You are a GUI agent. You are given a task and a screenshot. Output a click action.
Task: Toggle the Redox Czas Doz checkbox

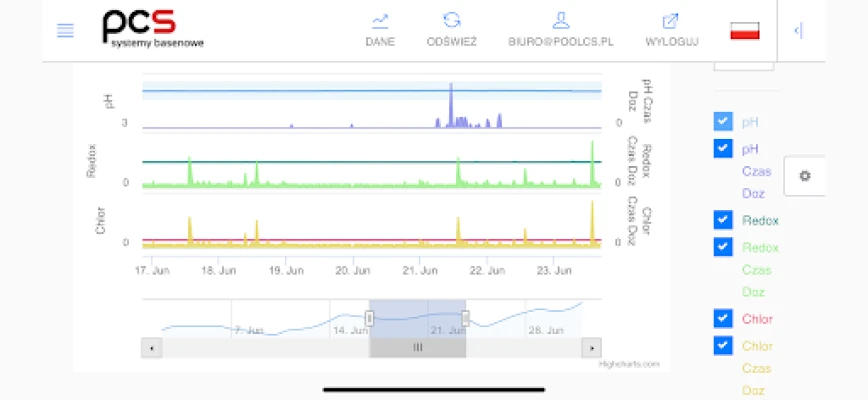pyautogui.click(x=724, y=247)
